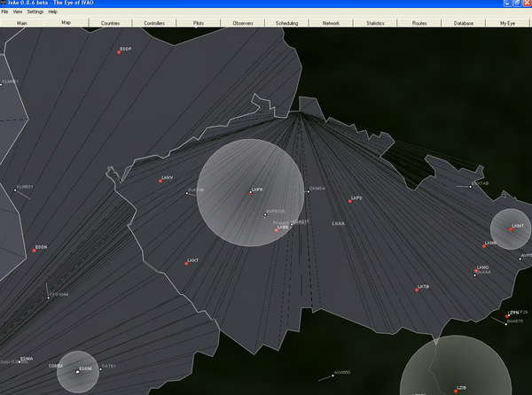This screenshot has width=532, height=395.
Task: Click the LKPR airport marker in circle
Action: tap(250, 192)
